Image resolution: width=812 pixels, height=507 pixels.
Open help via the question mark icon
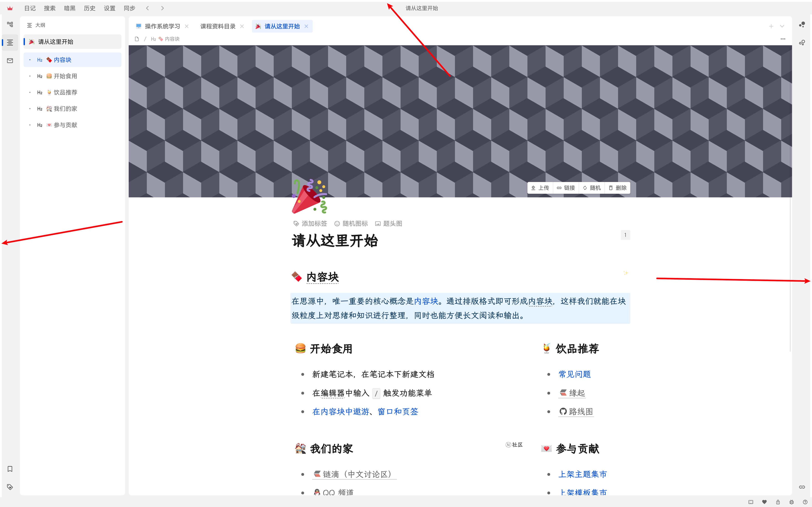pyautogui.click(x=805, y=502)
